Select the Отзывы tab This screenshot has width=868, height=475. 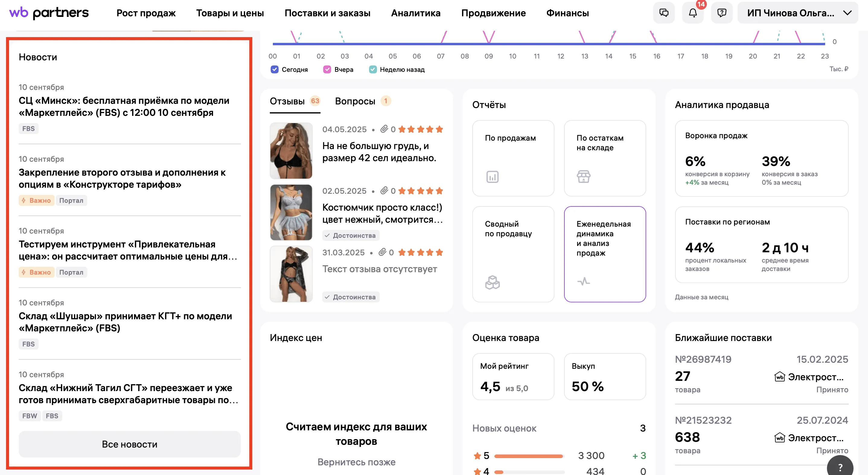(287, 101)
